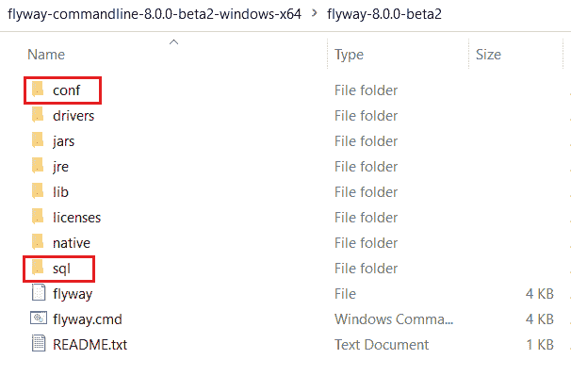This screenshot has width=571, height=392.
Task: Expand breadcrumb chevron after windows-x64
Action: coord(315,13)
